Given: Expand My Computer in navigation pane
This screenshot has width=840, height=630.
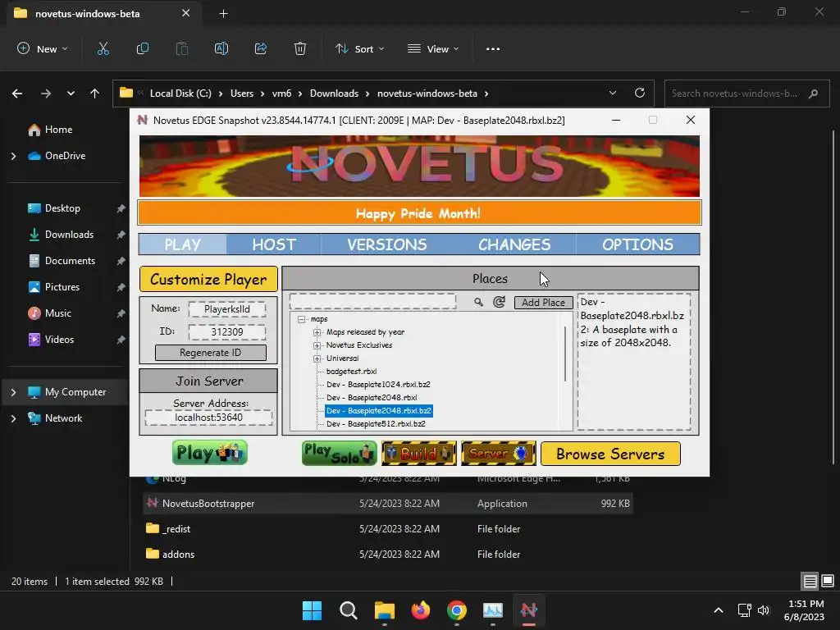Looking at the screenshot, I should click(x=13, y=392).
